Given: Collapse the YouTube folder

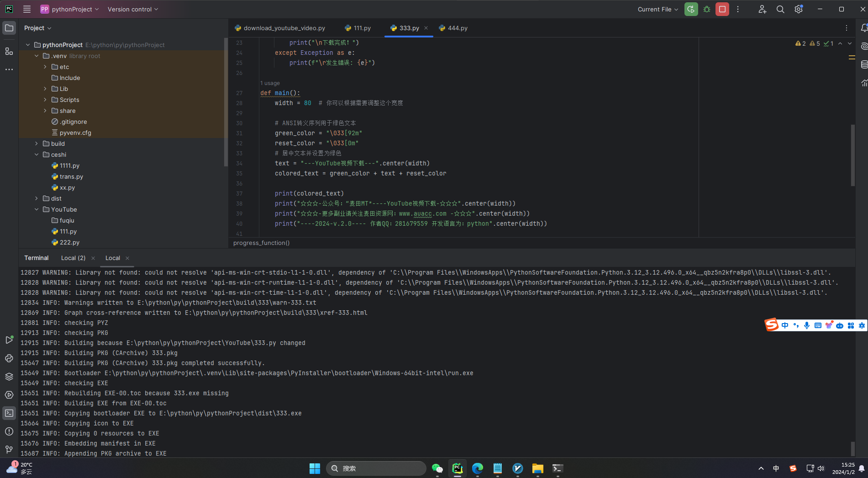Looking at the screenshot, I should (37, 209).
